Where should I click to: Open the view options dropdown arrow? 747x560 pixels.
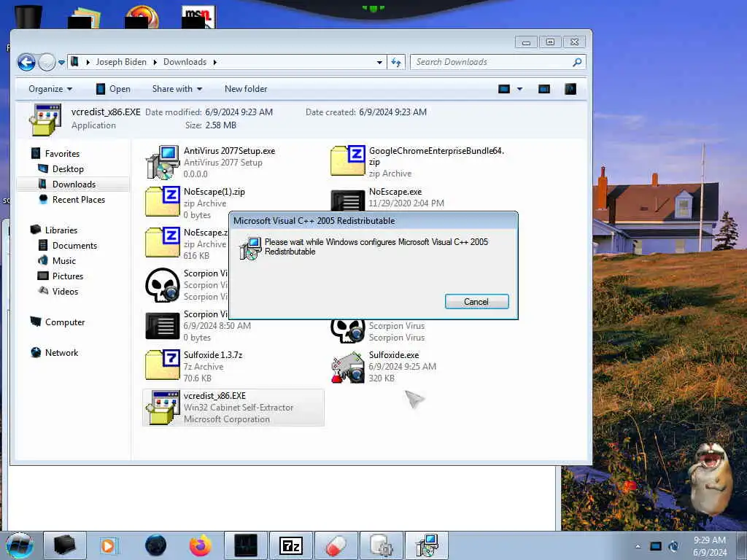point(519,89)
